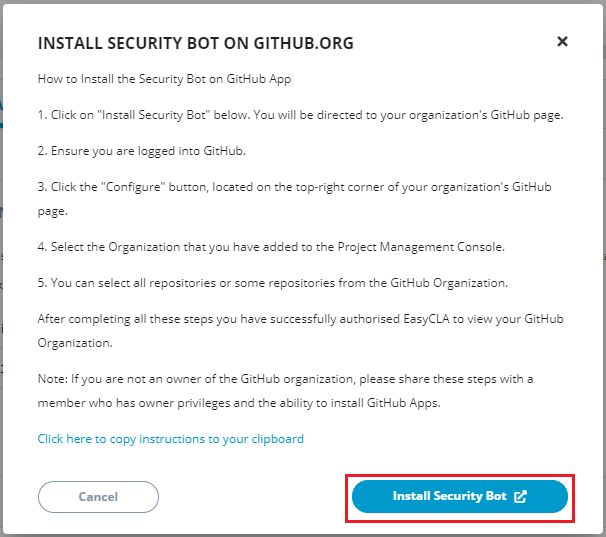Click the Note about owner privileges paragraph
The height and width of the screenshot is (537, 606).
coord(285,391)
